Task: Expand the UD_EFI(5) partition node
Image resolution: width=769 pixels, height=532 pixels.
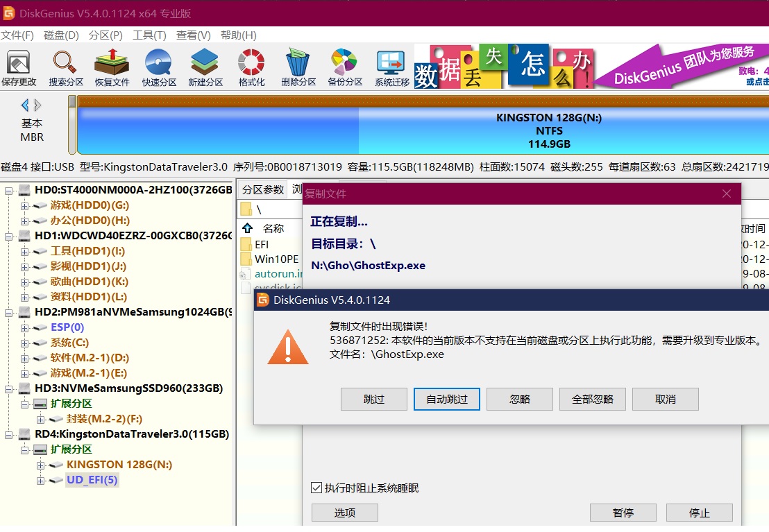Action: click(40, 481)
